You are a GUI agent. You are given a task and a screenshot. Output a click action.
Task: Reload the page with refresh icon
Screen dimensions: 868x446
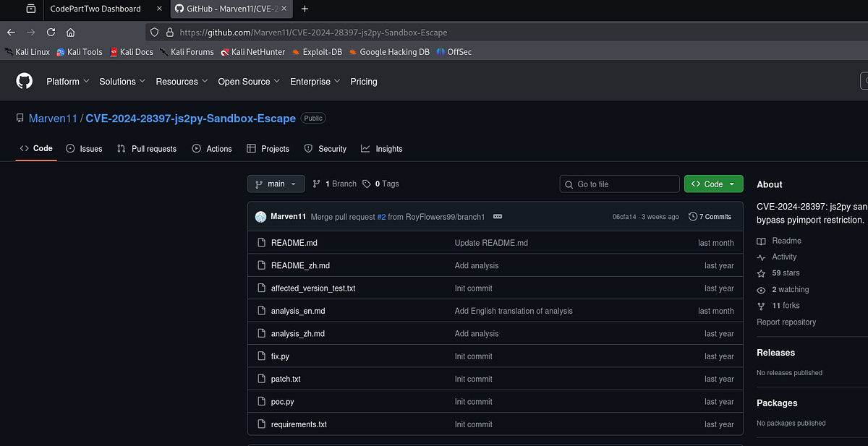click(x=51, y=32)
